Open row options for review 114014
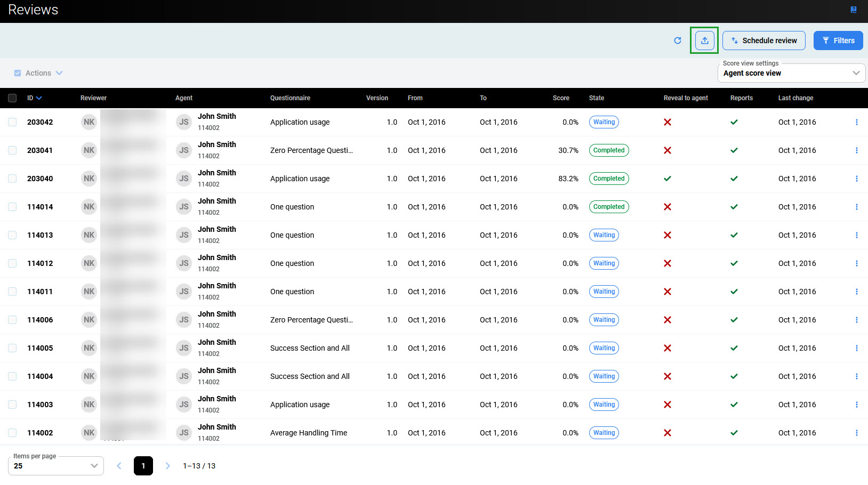This screenshot has width=868, height=485. (856, 207)
